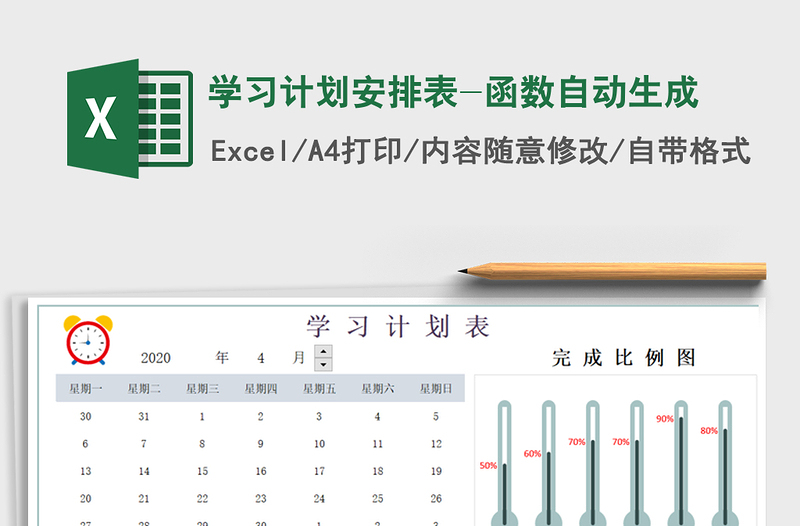
Task: Select the 星期二 column header
Action: pyautogui.click(x=144, y=389)
